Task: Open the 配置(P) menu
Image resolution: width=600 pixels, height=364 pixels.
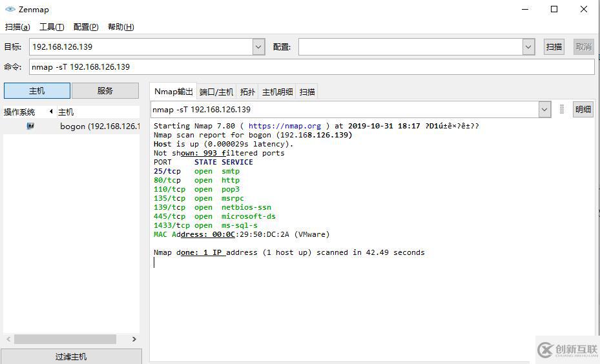Action: (86, 26)
